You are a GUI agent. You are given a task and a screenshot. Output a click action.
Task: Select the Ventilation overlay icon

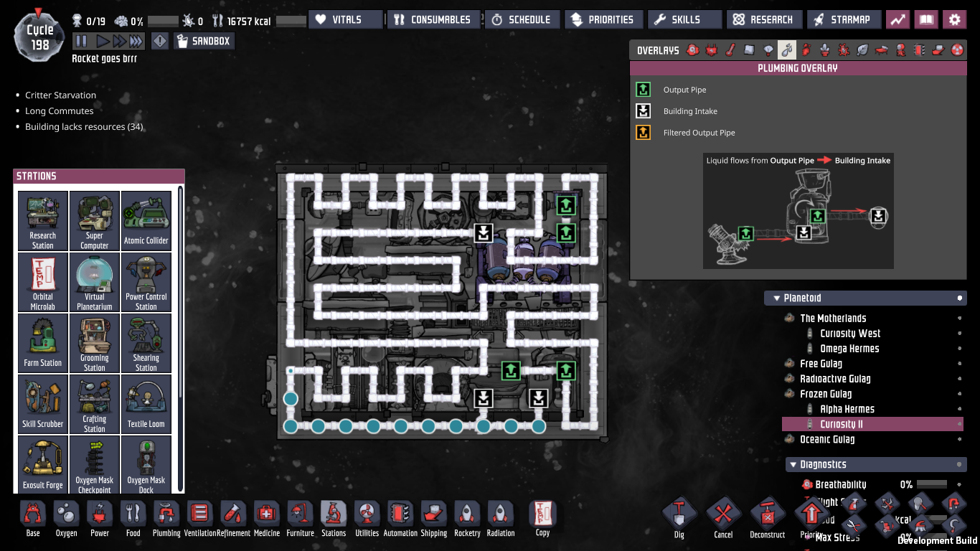(x=806, y=50)
